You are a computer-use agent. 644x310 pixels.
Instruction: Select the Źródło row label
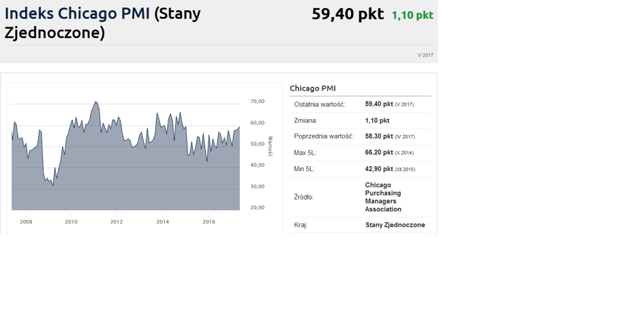[304, 197]
